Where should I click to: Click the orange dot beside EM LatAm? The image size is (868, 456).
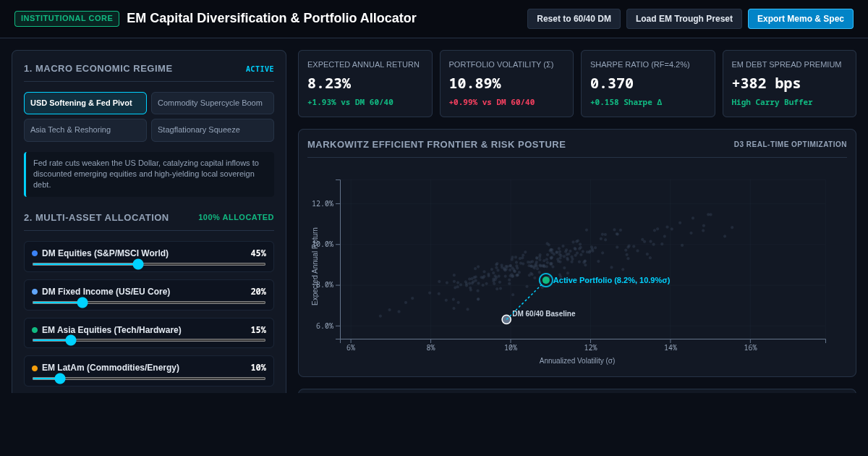tap(35, 368)
